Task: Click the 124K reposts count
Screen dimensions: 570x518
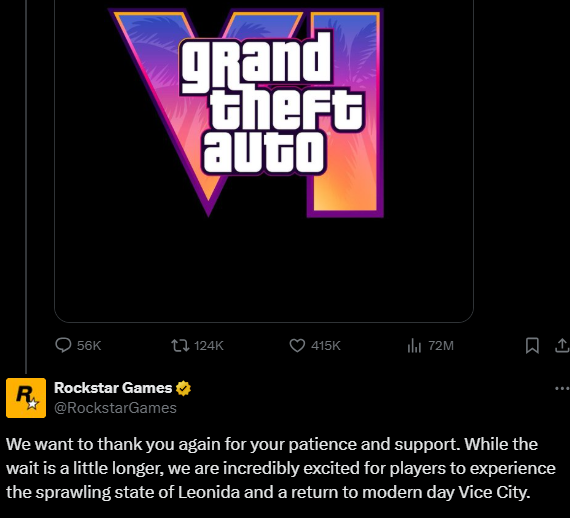Action: (209, 345)
